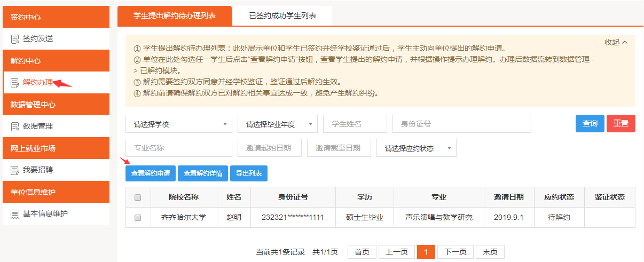Viewport: 644px width, 262px height.
Task: Click the 查看解约申请 button
Action: [x=151, y=173]
